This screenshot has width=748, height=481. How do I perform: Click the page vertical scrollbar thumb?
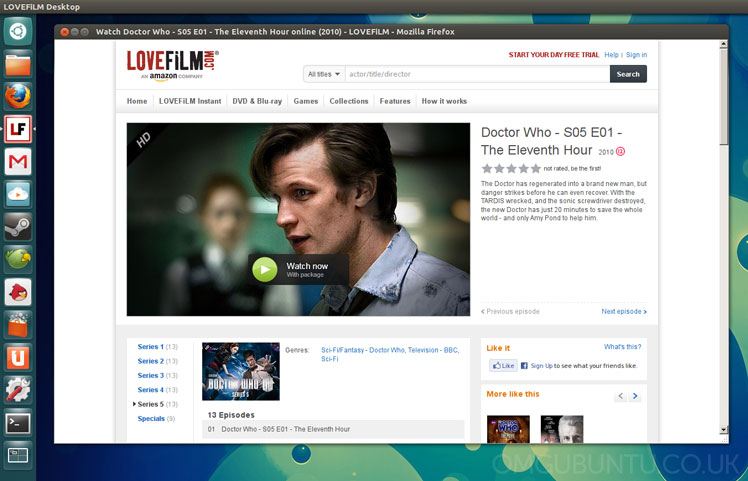point(723,95)
